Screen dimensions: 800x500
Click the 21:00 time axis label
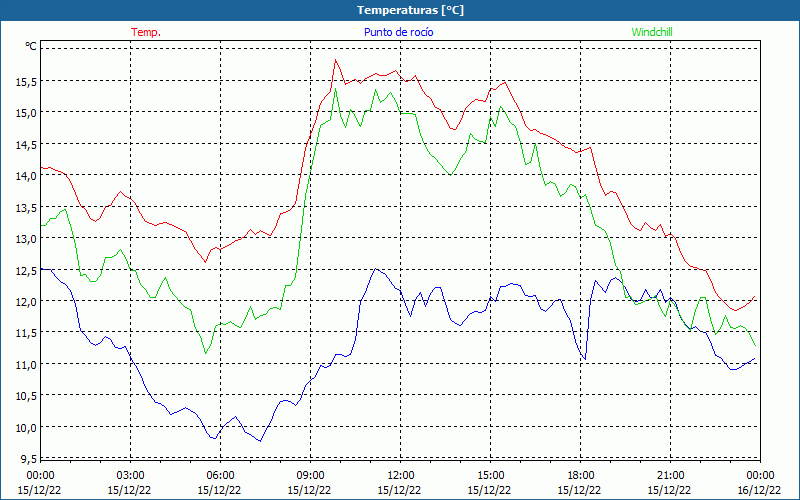point(670,476)
